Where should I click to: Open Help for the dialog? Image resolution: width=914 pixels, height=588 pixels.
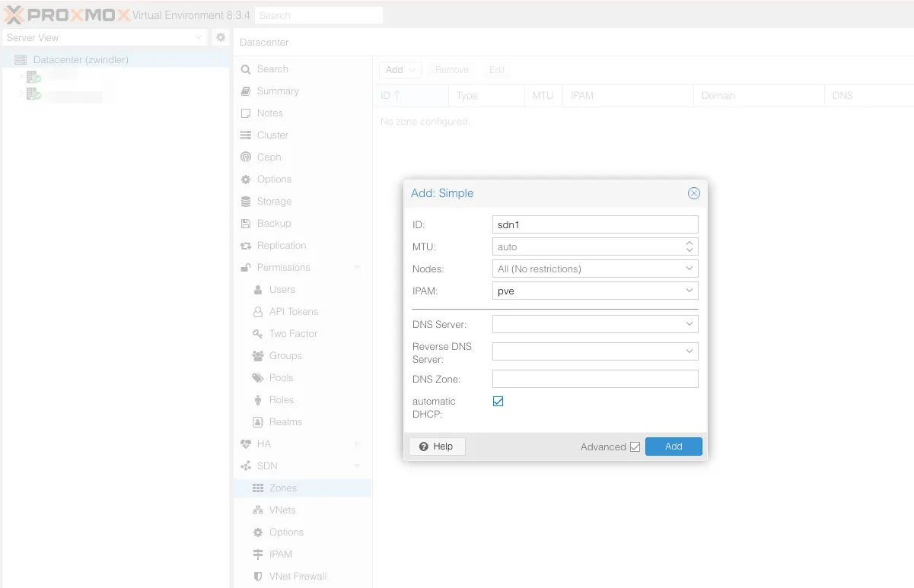tap(437, 447)
